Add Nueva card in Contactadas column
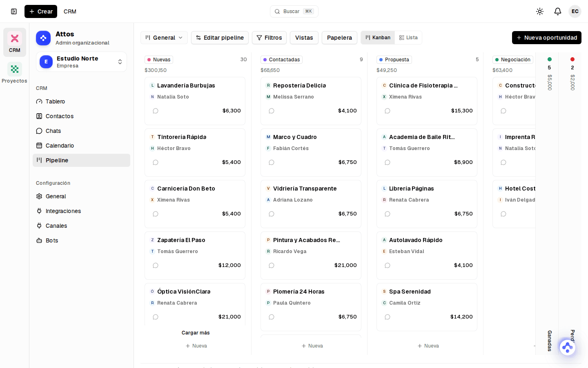 click(x=312, y=346)
